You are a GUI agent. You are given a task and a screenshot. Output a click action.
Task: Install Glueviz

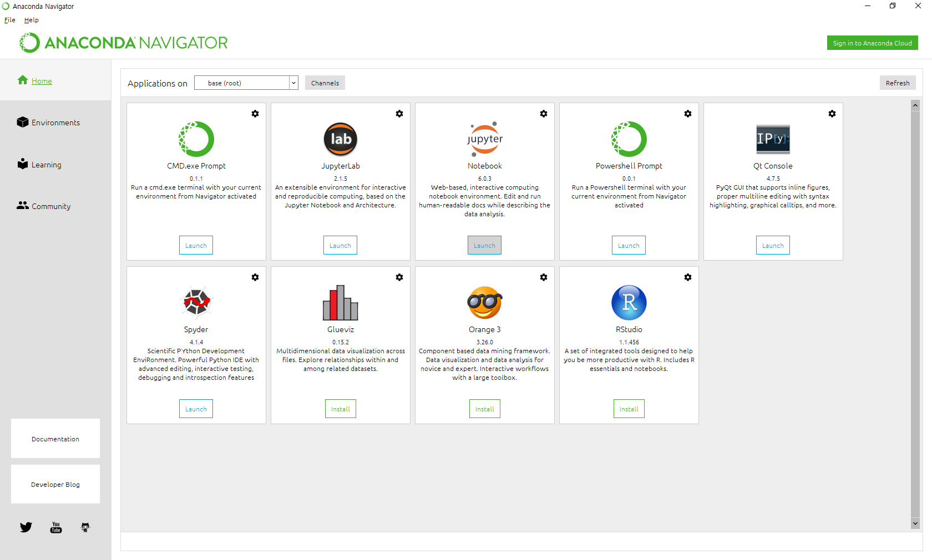coord(341,409)
